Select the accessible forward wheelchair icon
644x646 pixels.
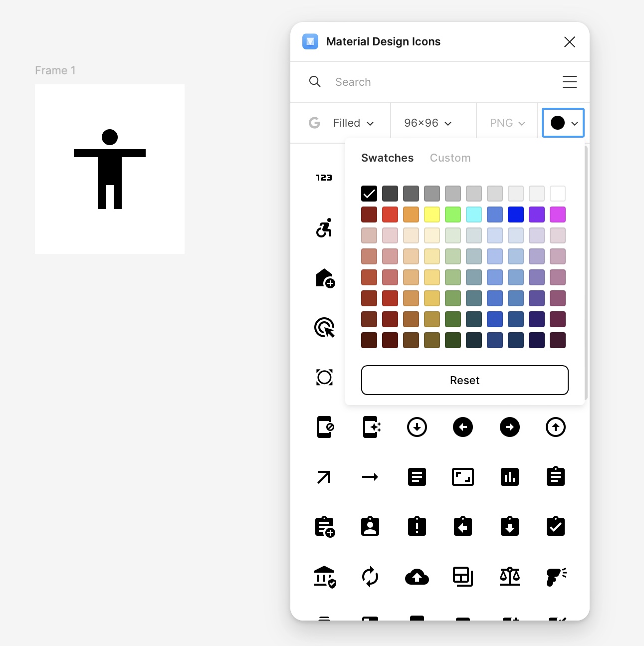(324, 228)
